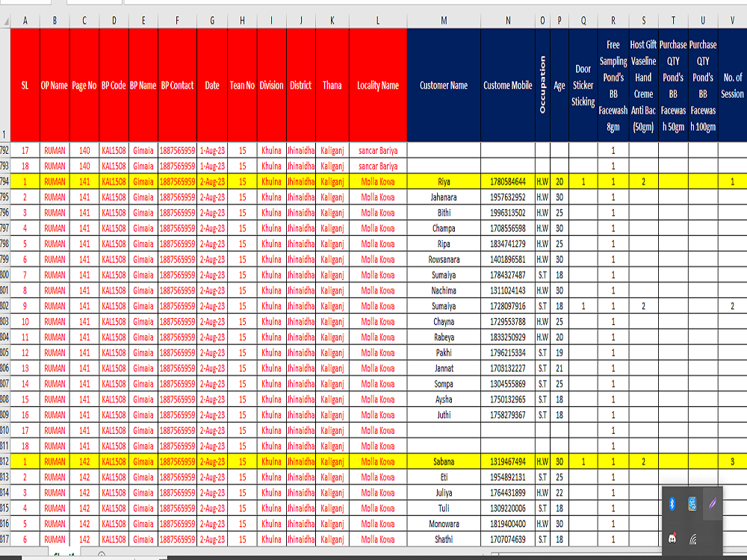Select column M header

pos(444,20)
